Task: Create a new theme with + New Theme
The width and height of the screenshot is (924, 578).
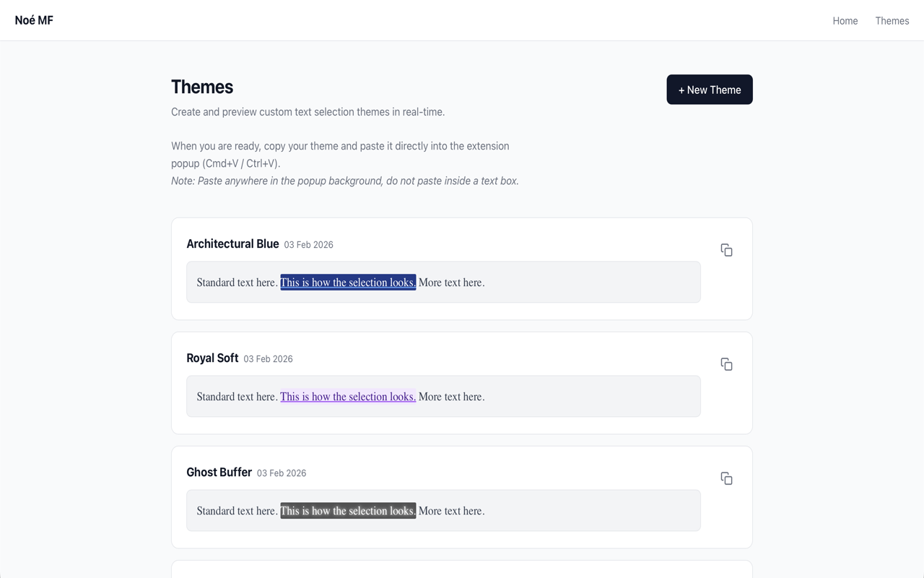Action: point(710,90)
